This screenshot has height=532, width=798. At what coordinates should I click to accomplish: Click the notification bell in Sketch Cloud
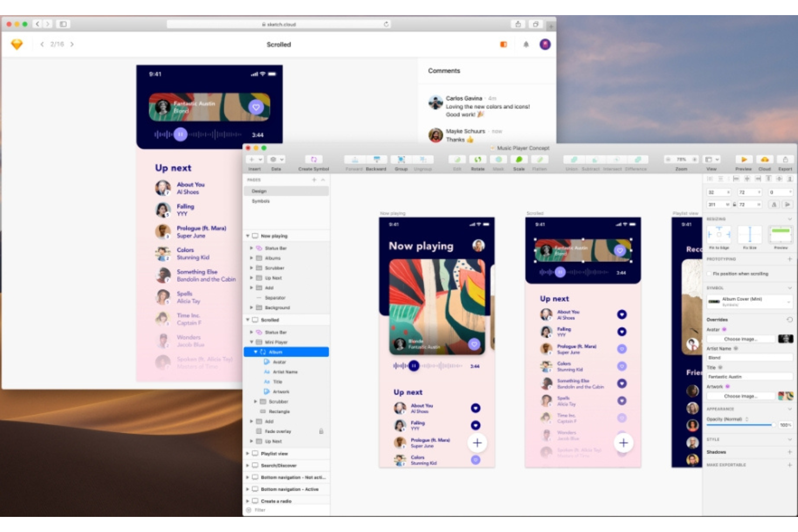526,44
